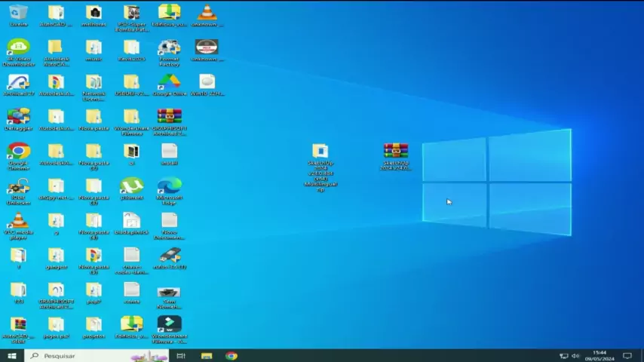Select the Rufus desktop icon
This screenshot has width=644, height=362.
169,255
